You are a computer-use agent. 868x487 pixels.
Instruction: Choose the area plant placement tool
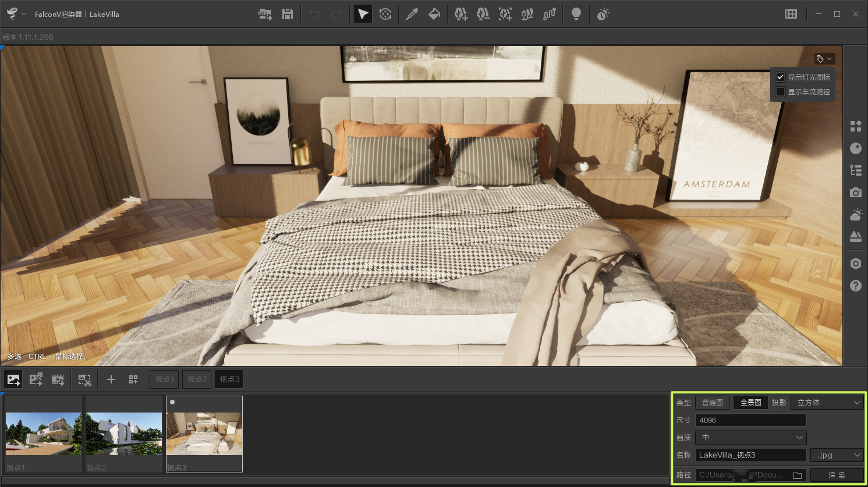(x=505, y=14)
